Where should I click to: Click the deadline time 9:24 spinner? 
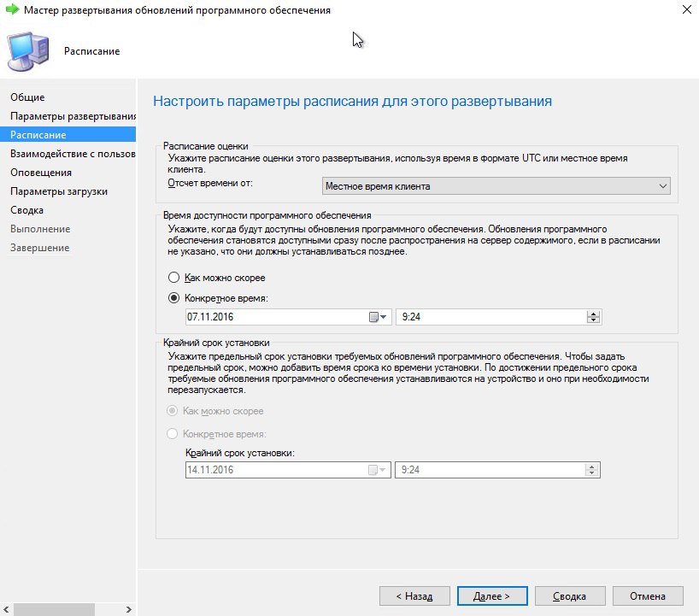coord(591,470)
